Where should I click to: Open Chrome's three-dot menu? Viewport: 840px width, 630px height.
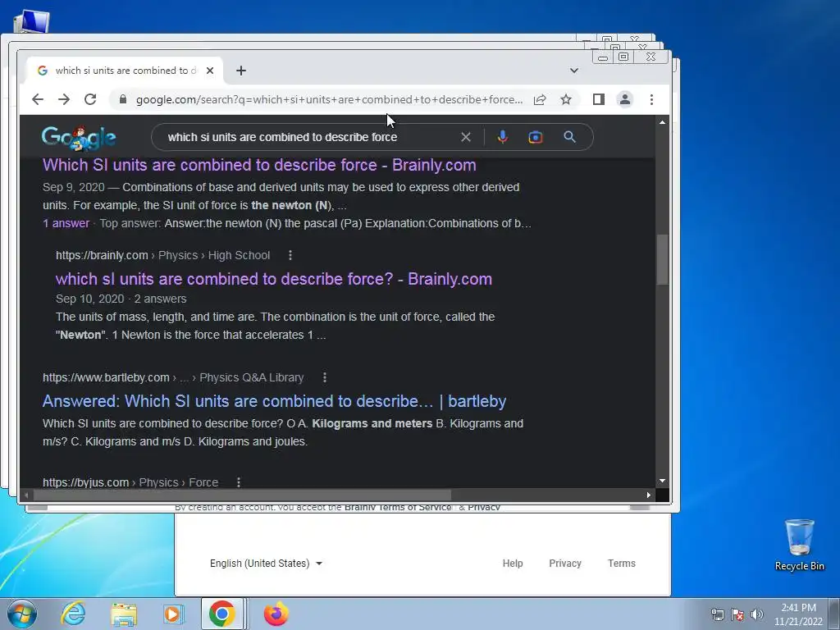click(x=651, y=99)
